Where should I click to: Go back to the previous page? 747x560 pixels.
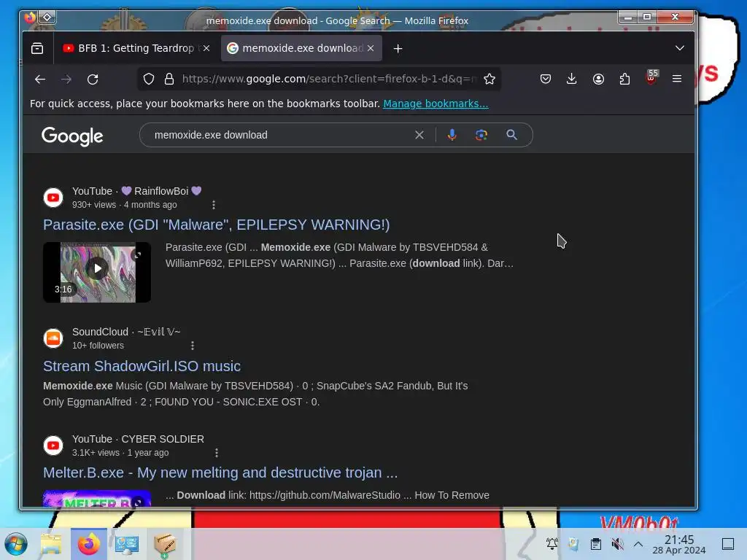(40, 79)
